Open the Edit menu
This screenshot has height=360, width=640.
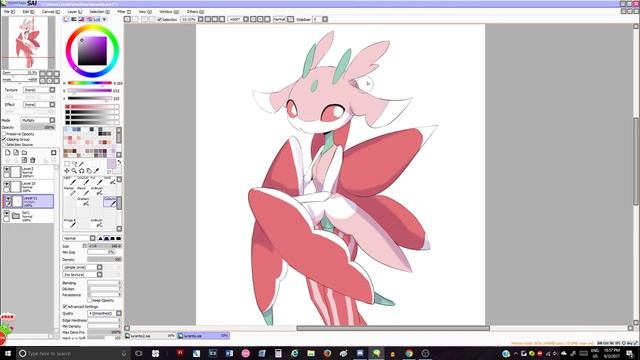(x=28, y=12)
